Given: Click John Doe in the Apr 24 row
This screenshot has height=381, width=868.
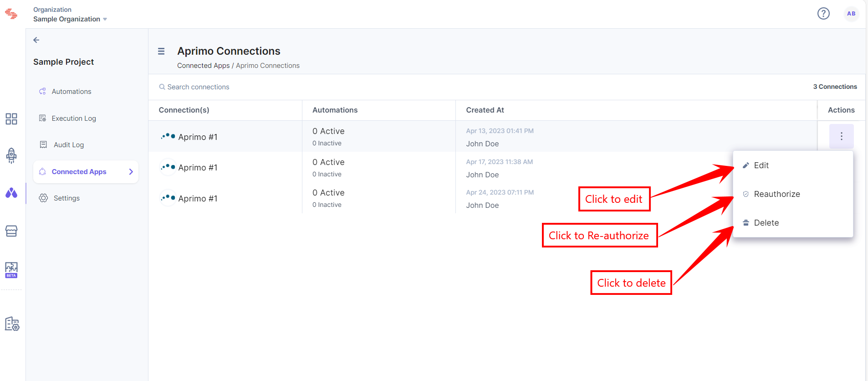Looking at the screenshot, I should 482,206.
